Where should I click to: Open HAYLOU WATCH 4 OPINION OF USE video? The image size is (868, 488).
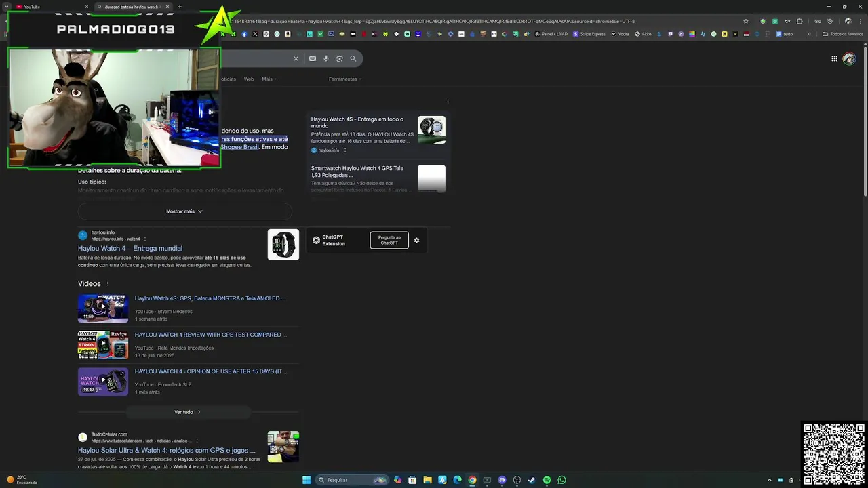pyautogui.click(x=211, y=371)
